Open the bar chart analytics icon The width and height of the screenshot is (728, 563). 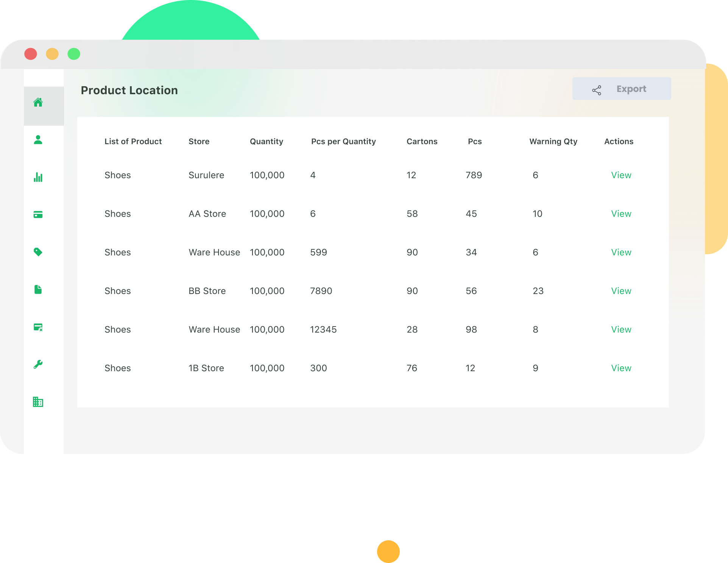pos(38,177)
